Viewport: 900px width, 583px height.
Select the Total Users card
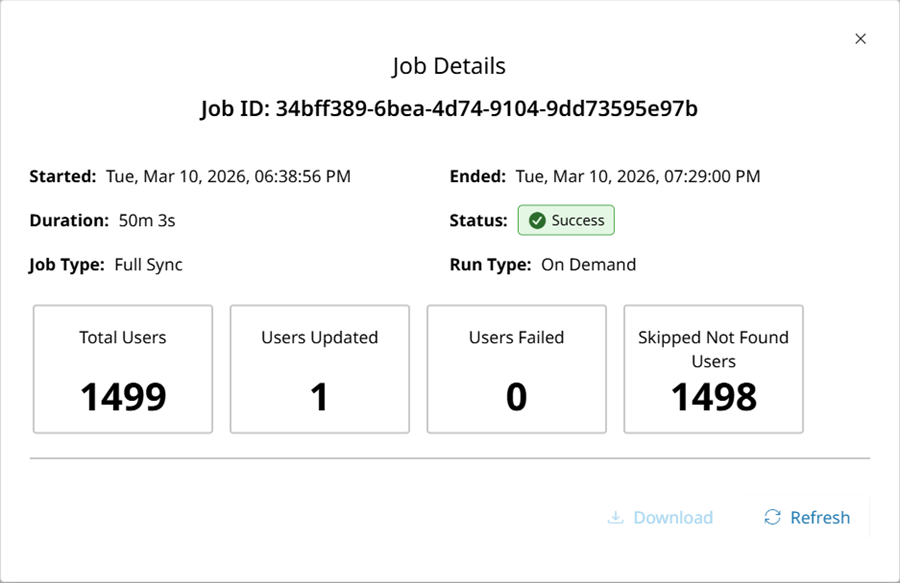123,369
